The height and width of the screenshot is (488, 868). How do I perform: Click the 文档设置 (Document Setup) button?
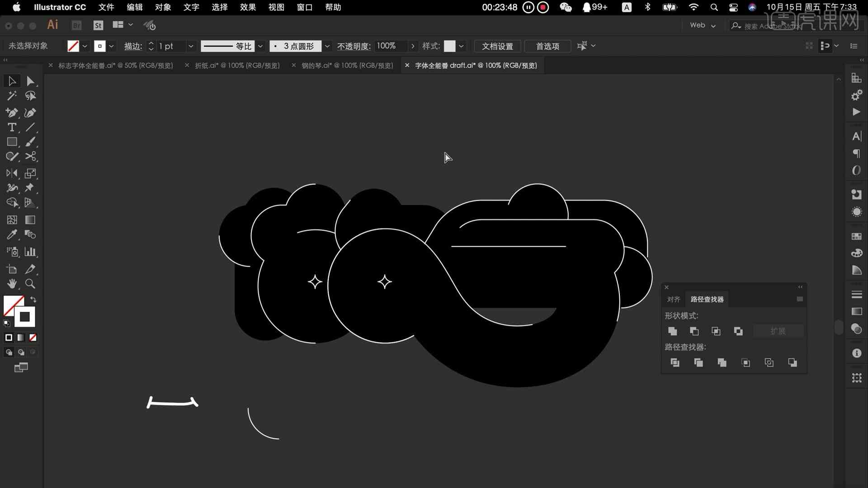pyautogui.click(x=497, y=46)
